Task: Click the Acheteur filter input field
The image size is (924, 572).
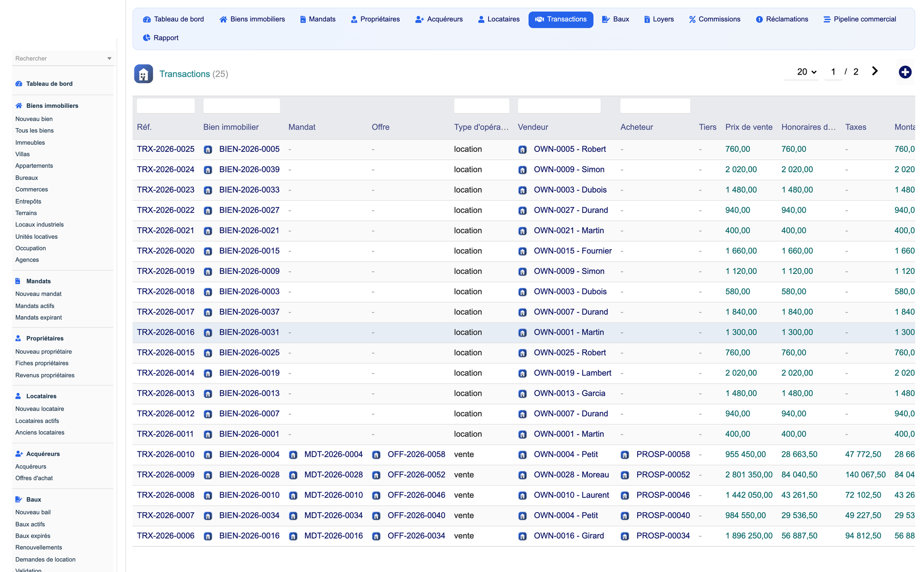Action: pos(655,106)
